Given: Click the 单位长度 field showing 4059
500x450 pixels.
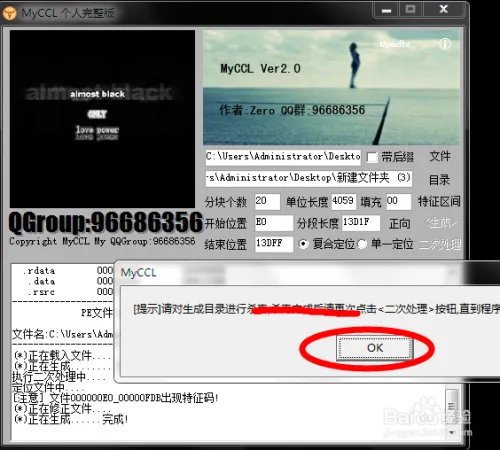Looking at the screenshot, I should point(344,202).
